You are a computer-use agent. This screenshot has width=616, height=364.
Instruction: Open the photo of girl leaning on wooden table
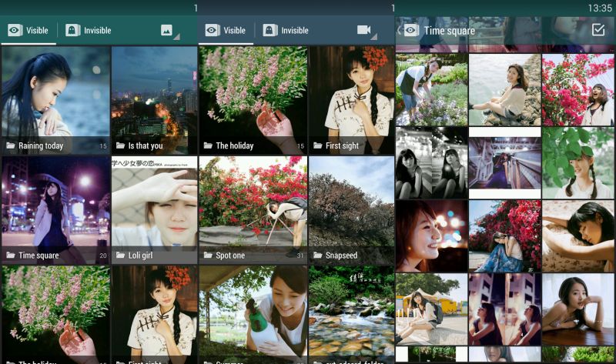(578, 309)
